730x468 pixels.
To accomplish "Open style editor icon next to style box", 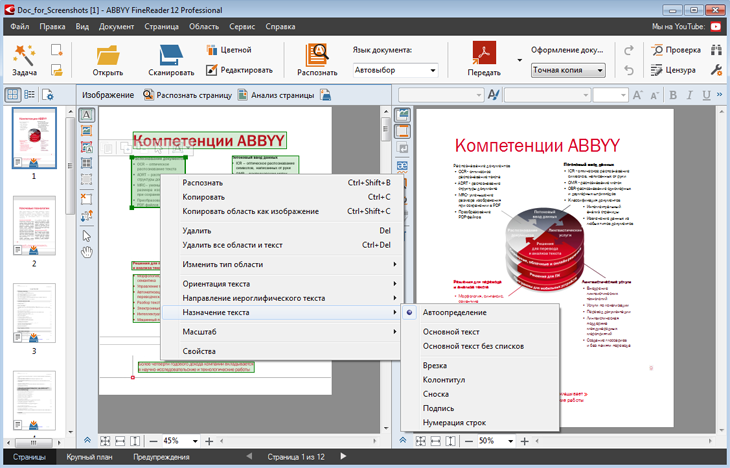I will click(493, 95).
